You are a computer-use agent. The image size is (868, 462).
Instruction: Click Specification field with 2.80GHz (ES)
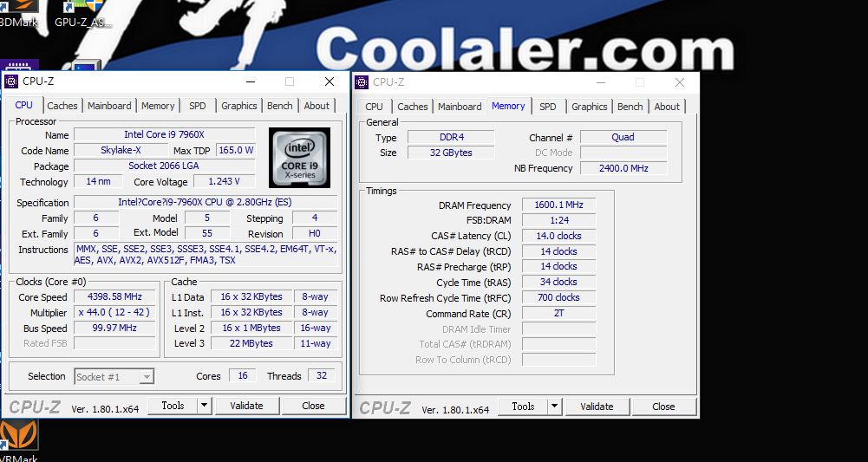click(x=206, y=202)
